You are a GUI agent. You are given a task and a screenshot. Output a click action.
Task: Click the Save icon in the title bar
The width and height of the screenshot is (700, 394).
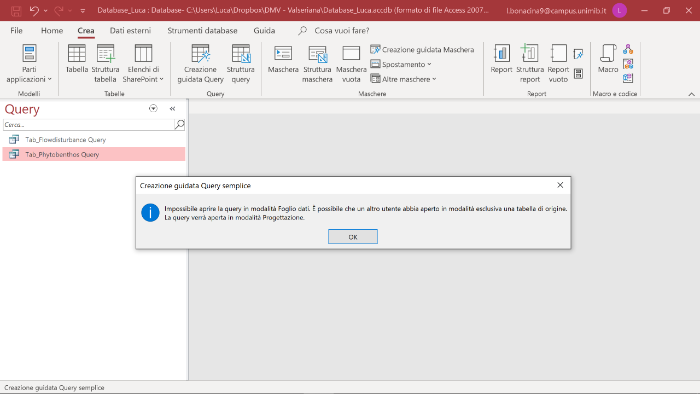point(16,11)
